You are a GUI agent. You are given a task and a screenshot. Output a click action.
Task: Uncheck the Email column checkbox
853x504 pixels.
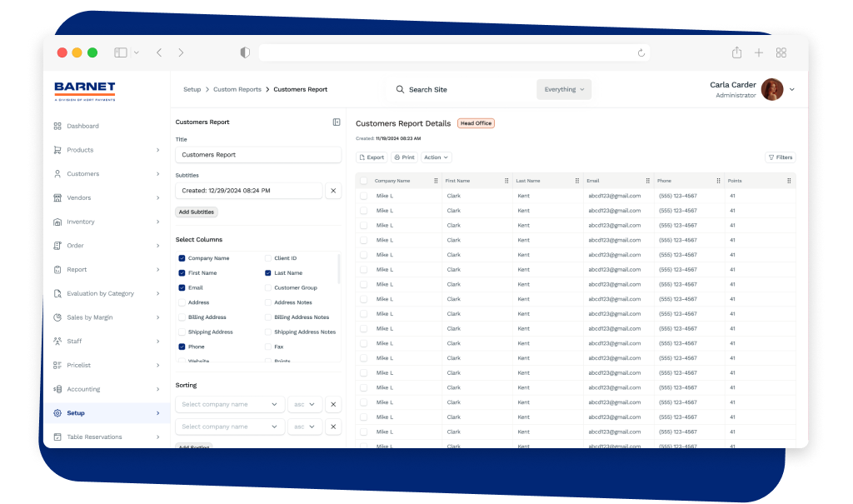182,288
